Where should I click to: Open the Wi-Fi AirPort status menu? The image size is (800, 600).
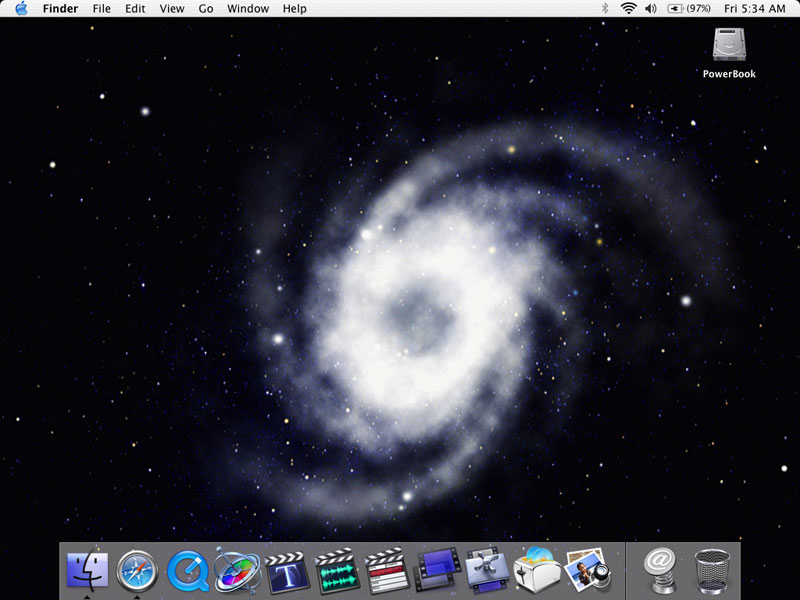(x=629, y=8)
